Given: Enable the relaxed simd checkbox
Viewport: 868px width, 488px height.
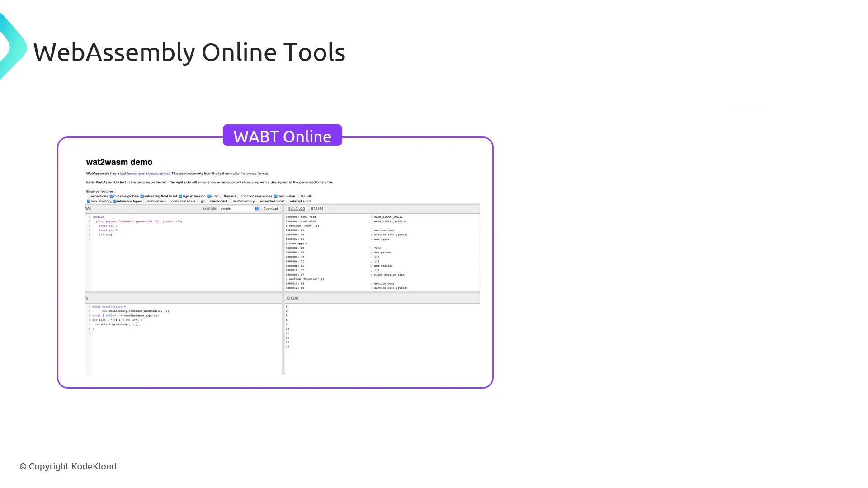Looking at the screenshot, I should pos(288,202).
